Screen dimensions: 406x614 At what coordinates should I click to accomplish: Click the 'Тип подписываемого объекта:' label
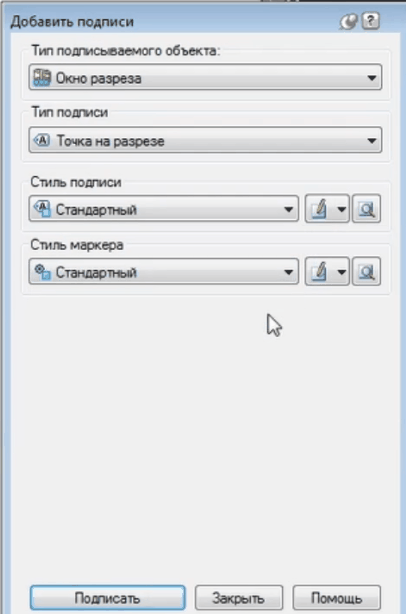(x=126, y=51)
